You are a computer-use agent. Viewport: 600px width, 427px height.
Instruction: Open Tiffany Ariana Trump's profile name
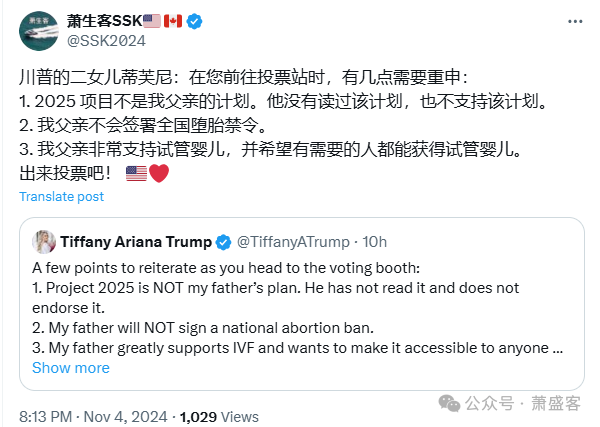tap(136, 242)
